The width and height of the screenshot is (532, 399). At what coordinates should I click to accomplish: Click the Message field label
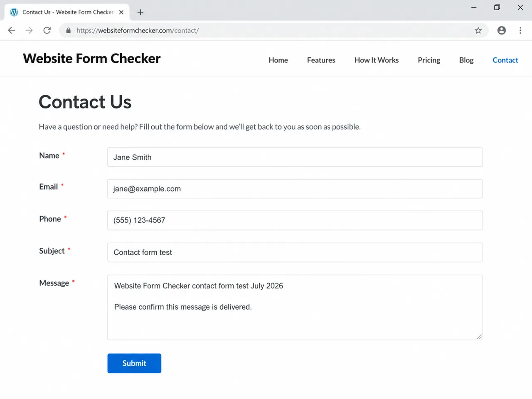(54, 283)
